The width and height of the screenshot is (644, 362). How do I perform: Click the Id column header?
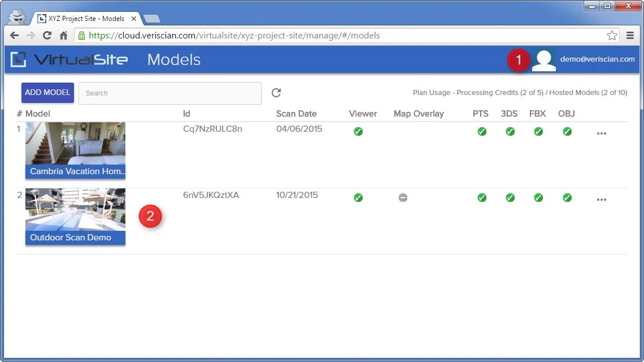point(186,114)
